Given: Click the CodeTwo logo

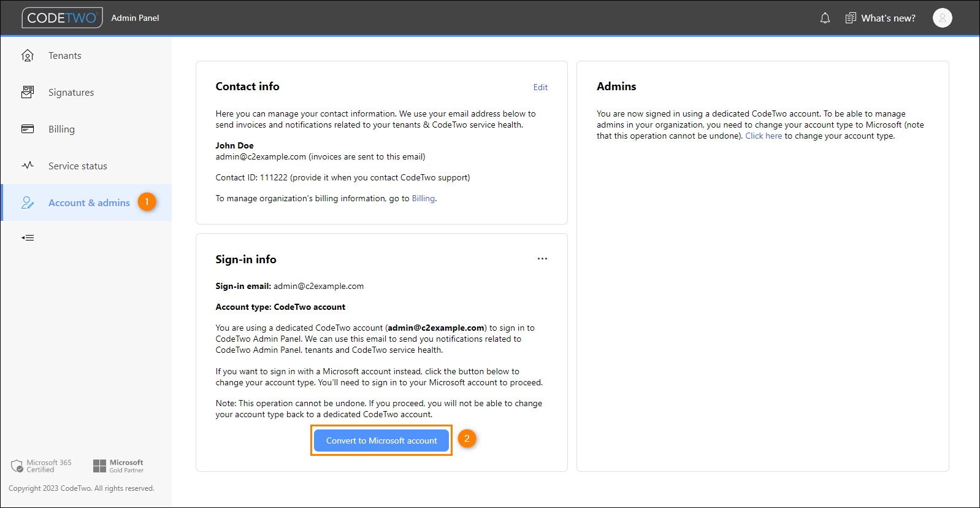Looking at the screenshot, I should (x=62, y=18).
